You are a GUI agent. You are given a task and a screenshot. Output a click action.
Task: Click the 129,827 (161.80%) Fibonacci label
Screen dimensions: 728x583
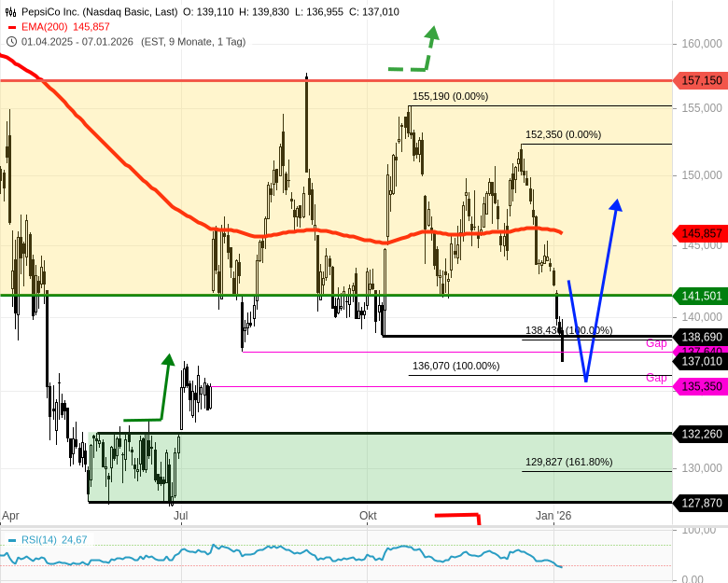[568, 462]
